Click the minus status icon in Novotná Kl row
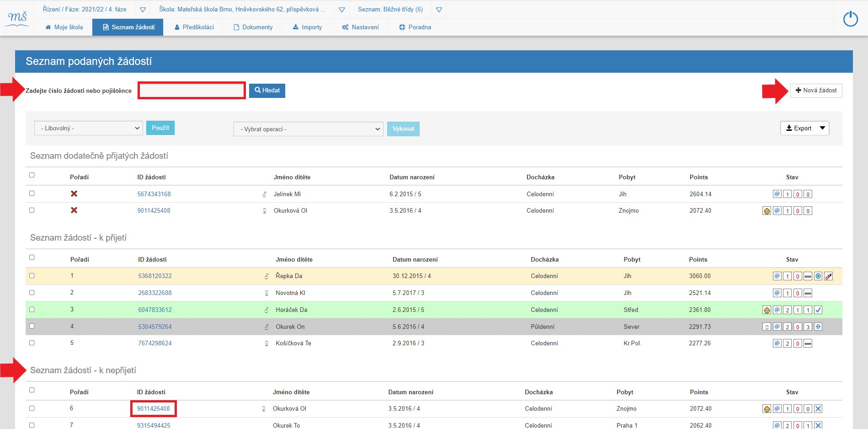 [808, 293]
